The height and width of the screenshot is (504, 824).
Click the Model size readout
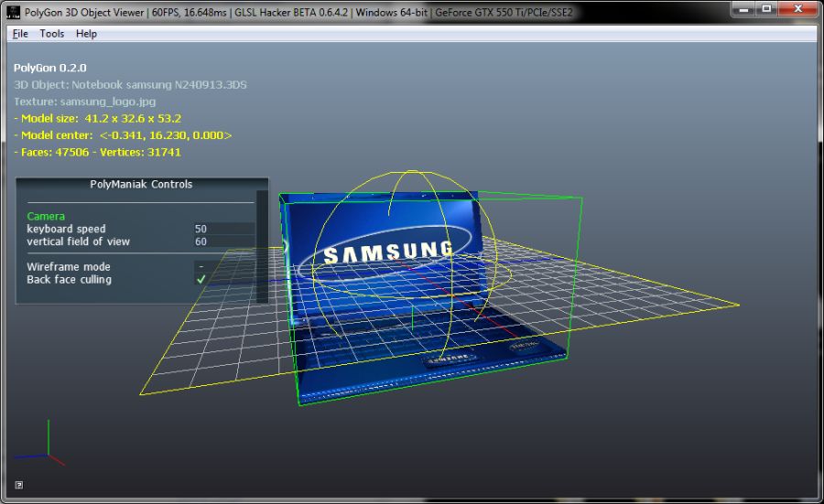98,119
